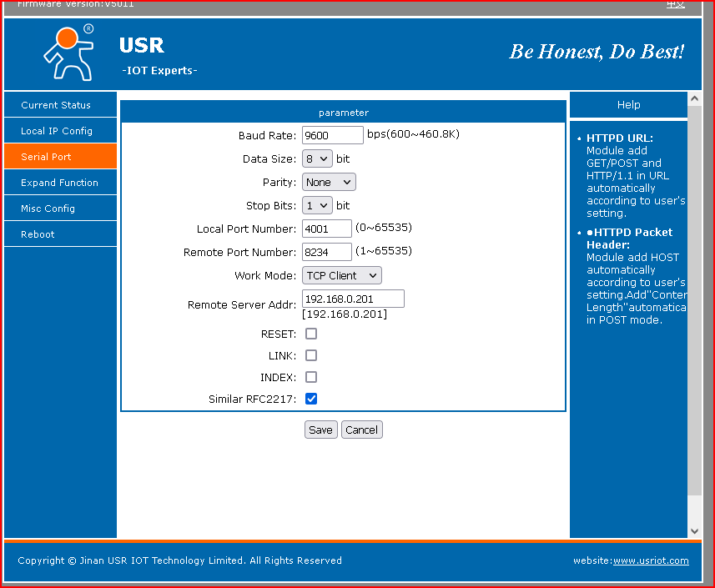Image resolution: width=715 pixels, height=588 pixels.
Task: Open the Stop Bits dropdown
Action: 317,205
